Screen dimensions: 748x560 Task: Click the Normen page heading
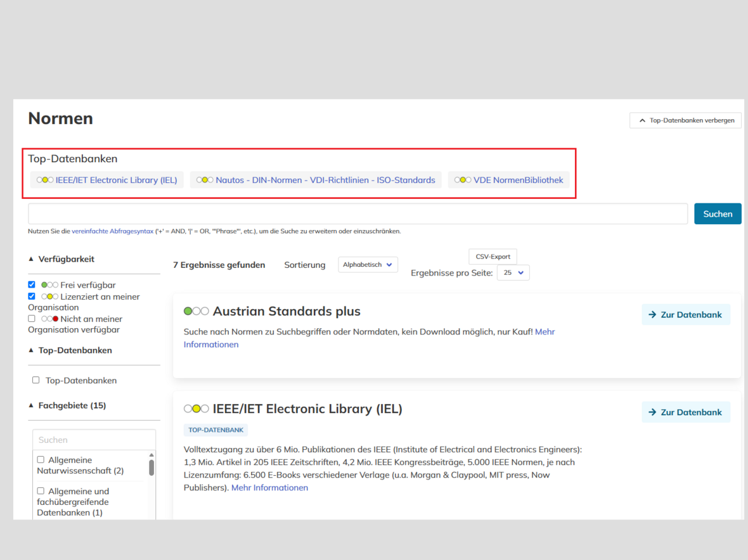pyautogui.click(x=61, y=118)
